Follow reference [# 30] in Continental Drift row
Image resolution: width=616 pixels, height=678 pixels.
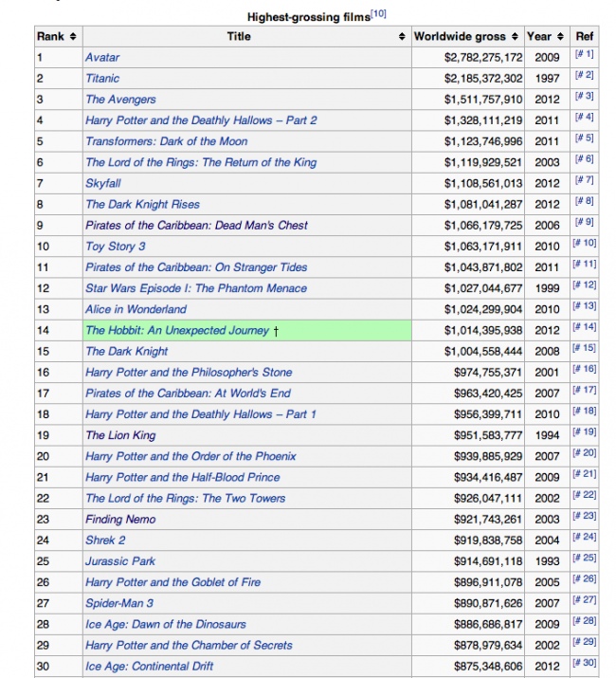[585, 663]
